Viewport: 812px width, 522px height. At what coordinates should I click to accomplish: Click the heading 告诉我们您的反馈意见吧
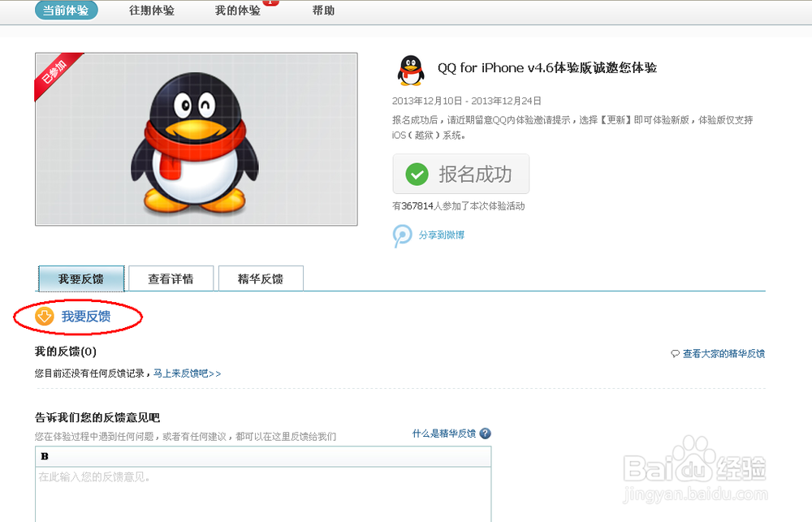point(97,417)
